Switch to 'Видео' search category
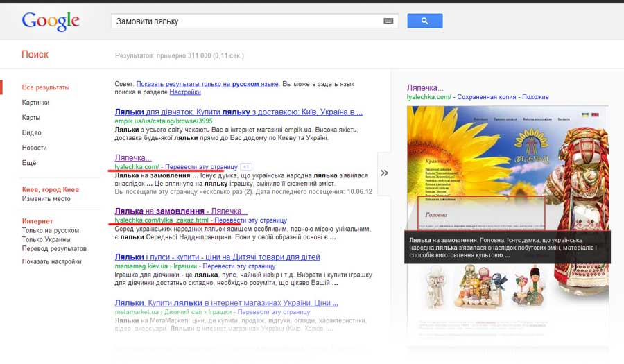 tap(31, 132)
